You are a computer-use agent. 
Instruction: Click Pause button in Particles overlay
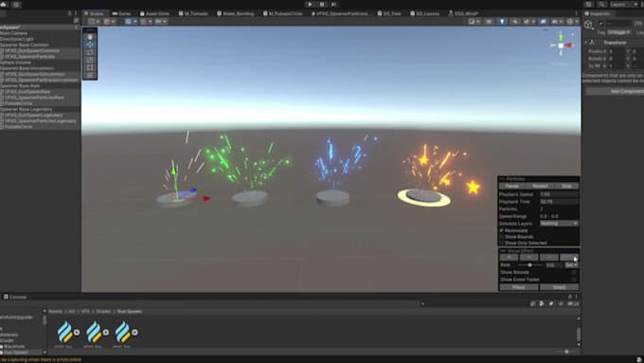[511, 186]
